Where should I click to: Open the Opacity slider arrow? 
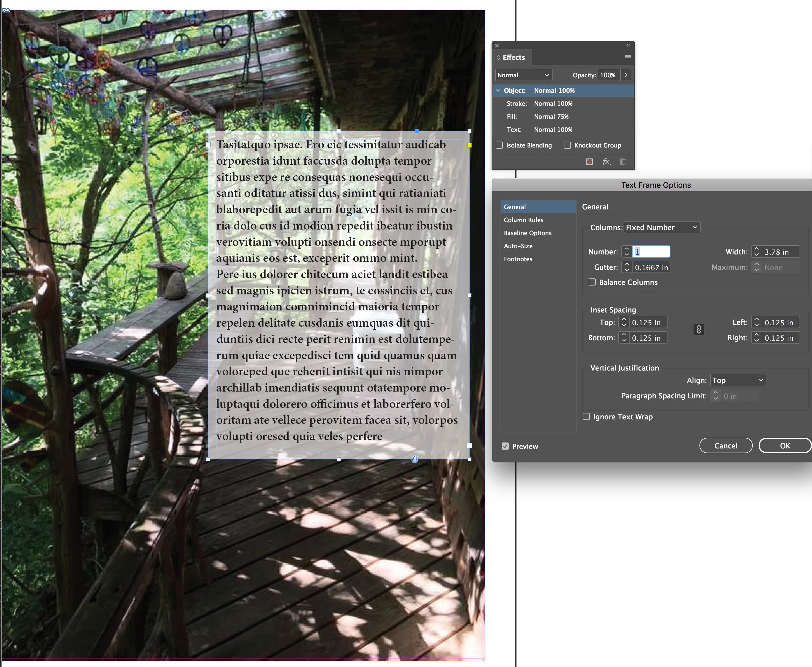click(x=626, y=75)
